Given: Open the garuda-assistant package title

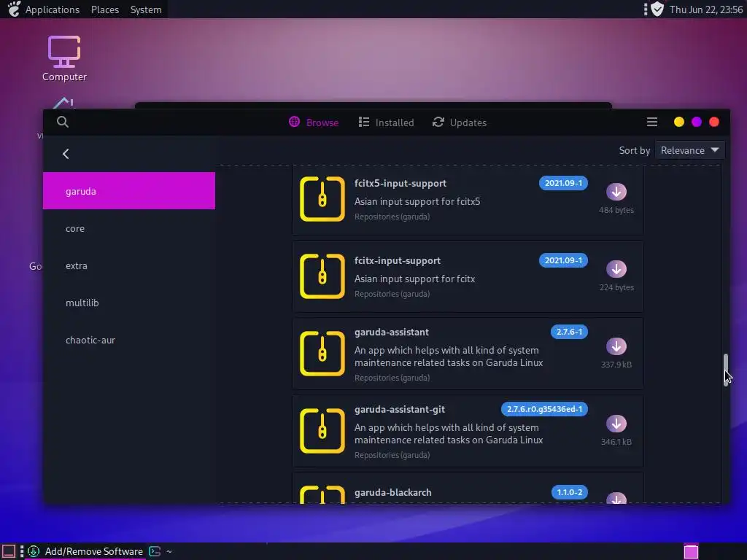Looking at the screenshot, I should coord(392,332).
